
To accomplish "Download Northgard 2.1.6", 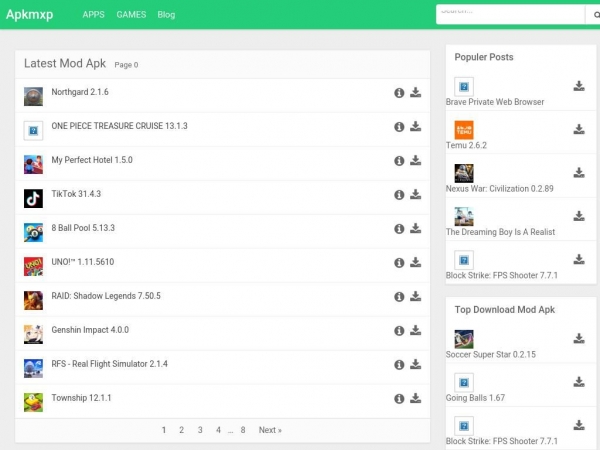I will [x=416, y=93].
